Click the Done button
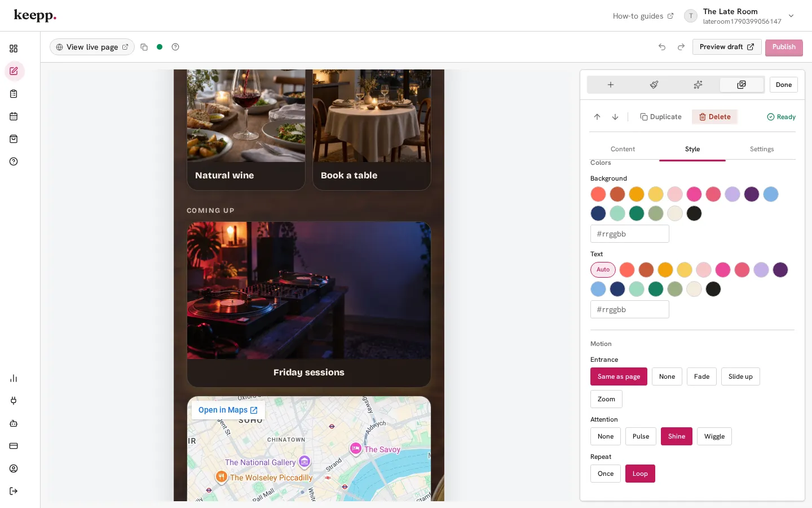812x508 pixels. pos(784,85)
